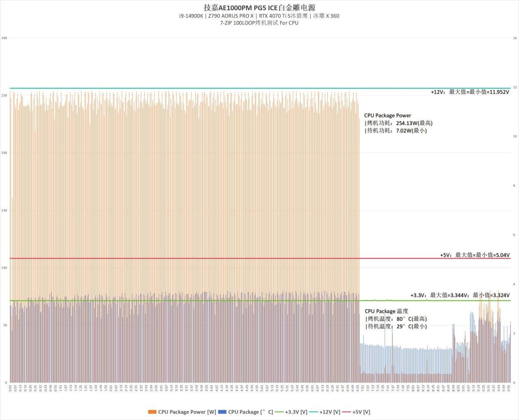The height and width of the screenshot is (420, 519).
Task: Select the +5V 最大值=最小值=5.04V annotation
Action: point(475,255)
